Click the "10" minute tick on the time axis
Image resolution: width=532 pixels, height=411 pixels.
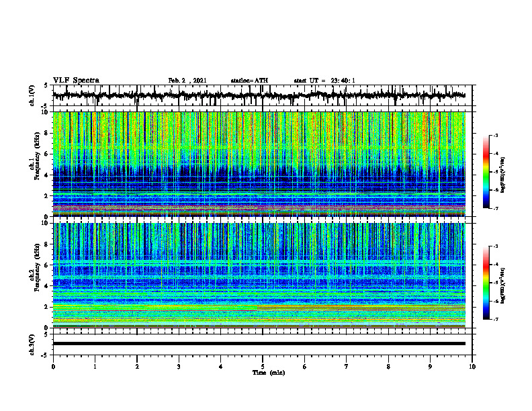472,367
